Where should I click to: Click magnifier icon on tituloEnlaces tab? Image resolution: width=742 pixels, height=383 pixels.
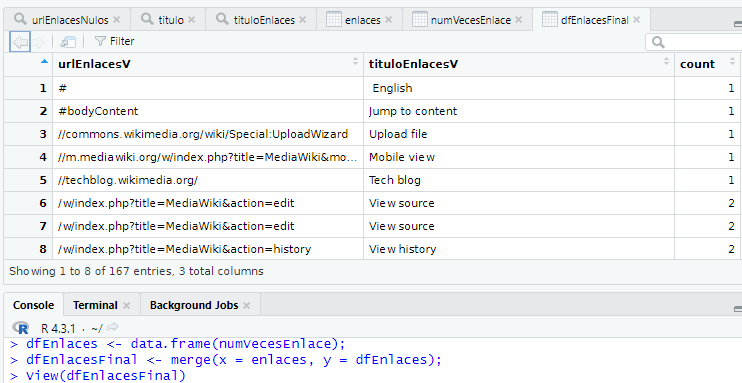coord(222,19)
